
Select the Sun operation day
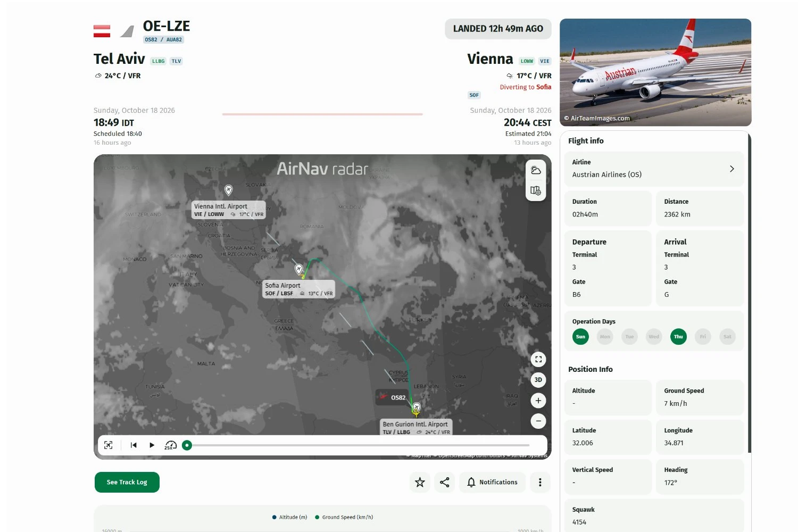[x=580, y=337]
